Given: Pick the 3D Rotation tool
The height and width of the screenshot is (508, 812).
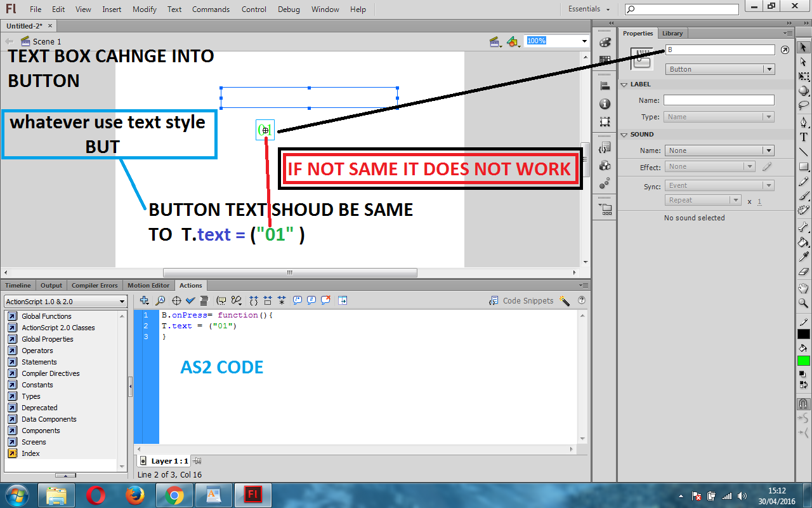Looking at the screenshot, I should tap(804, 91).
